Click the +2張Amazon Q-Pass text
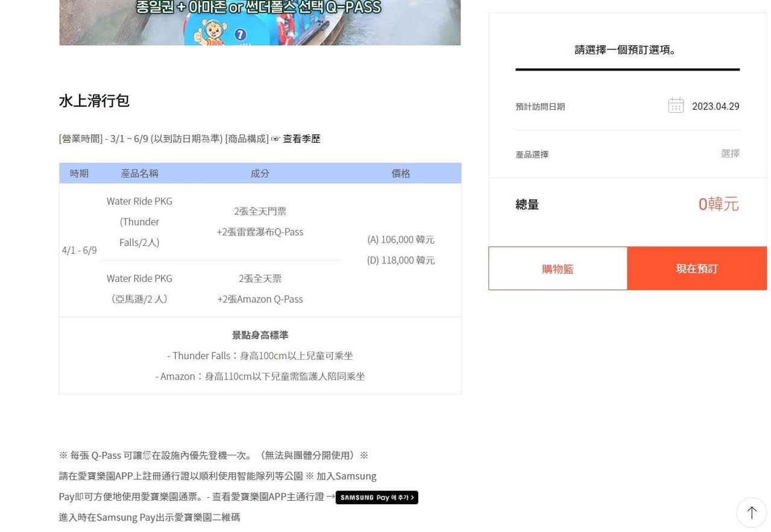The width and height of the screenshot is (771, 532). (x=260, y=299)
